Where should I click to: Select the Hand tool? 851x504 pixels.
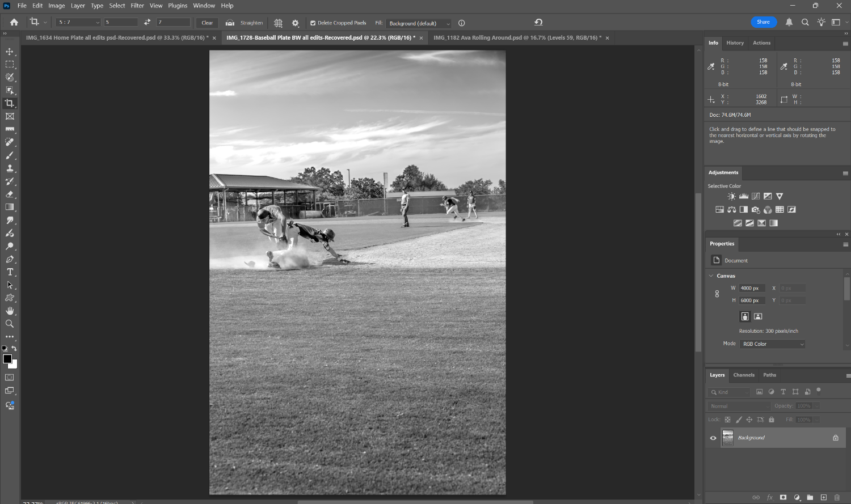[x=10, y=311]
